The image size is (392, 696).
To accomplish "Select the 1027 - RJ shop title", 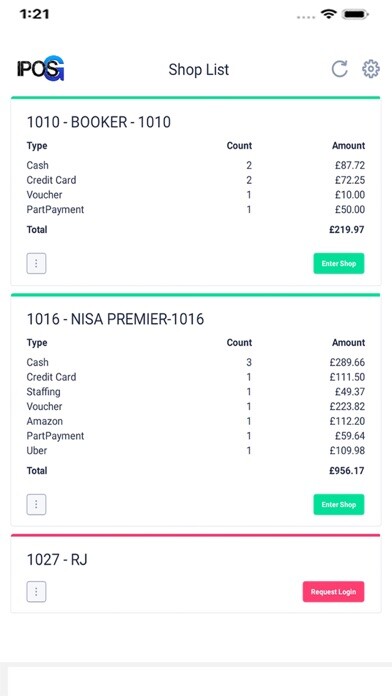I will click(x=57, y=560).
